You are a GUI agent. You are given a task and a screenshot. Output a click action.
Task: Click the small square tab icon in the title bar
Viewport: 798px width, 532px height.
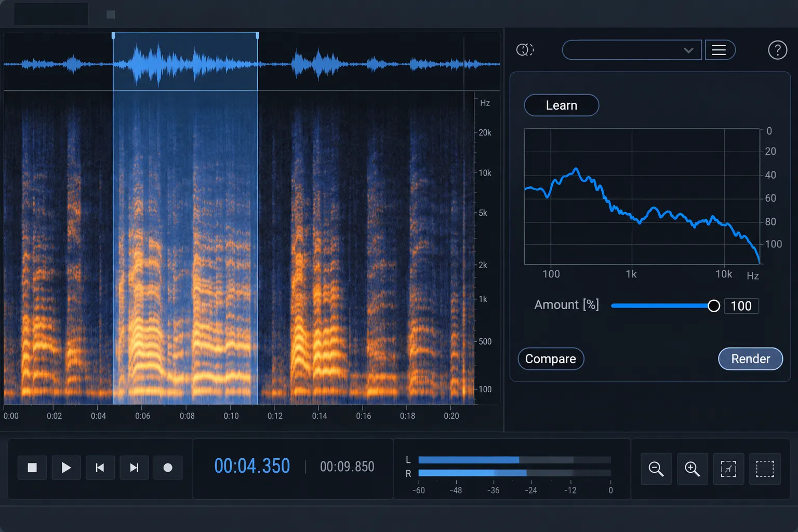pyautogui.click(x=111, y=15)
